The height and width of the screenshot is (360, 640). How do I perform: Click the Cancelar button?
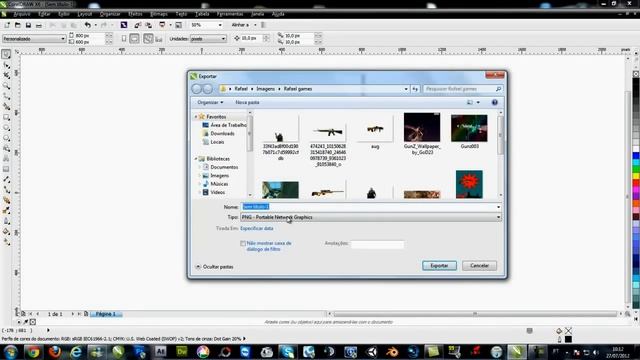[x=479, y=266]
